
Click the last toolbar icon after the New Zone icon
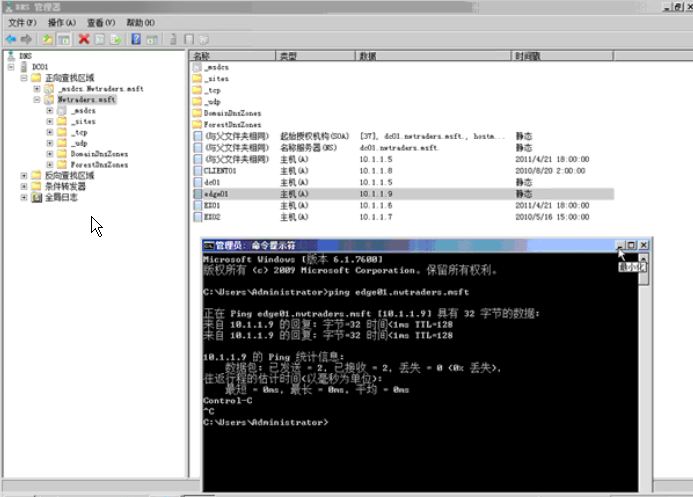click(204, 39)
